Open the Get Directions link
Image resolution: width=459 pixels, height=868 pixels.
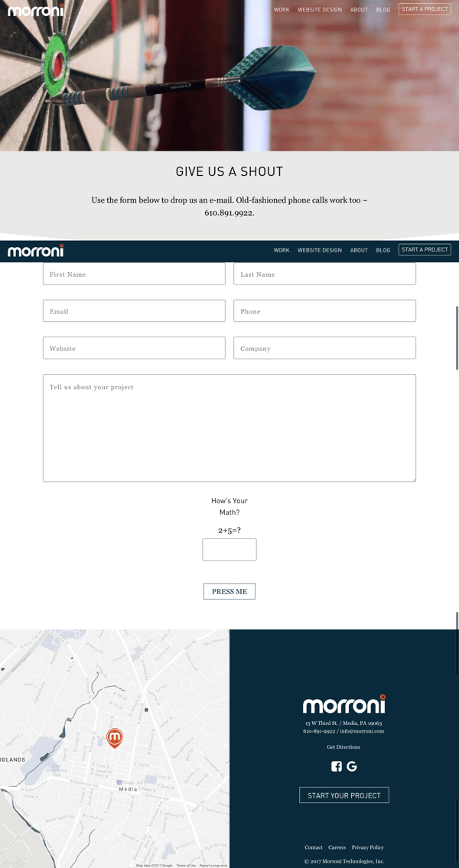click(x=343, y=747)
